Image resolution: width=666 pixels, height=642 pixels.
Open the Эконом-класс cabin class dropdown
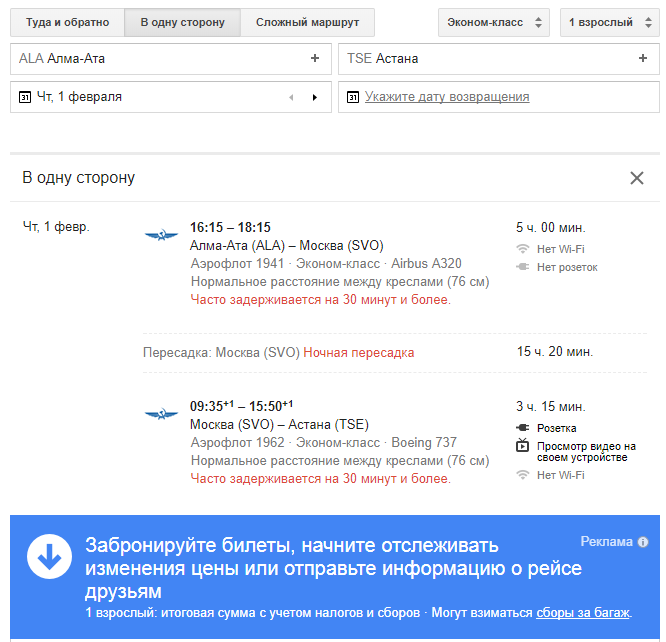[493, 22]
